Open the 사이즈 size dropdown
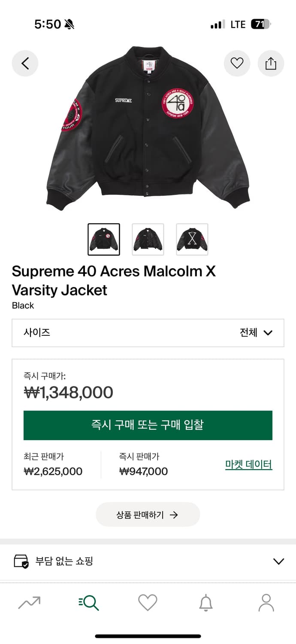This screenshot has width=296, height=644. [x=148, y=333]
